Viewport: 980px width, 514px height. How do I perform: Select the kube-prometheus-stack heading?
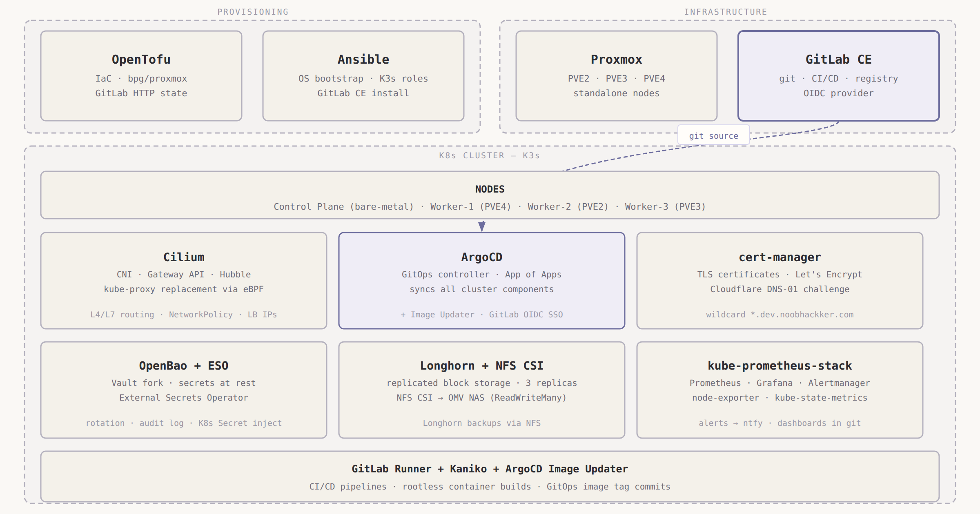tap(780, 366)
